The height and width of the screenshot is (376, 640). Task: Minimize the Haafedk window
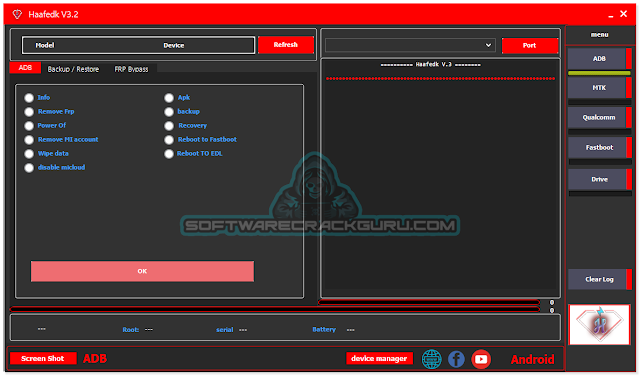pos(611,15)
